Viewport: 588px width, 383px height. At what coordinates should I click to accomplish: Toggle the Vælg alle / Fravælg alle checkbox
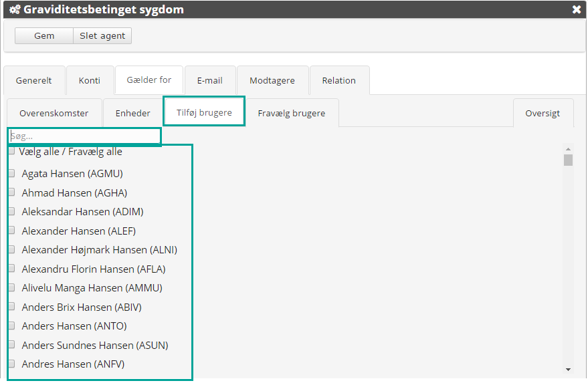11,152
